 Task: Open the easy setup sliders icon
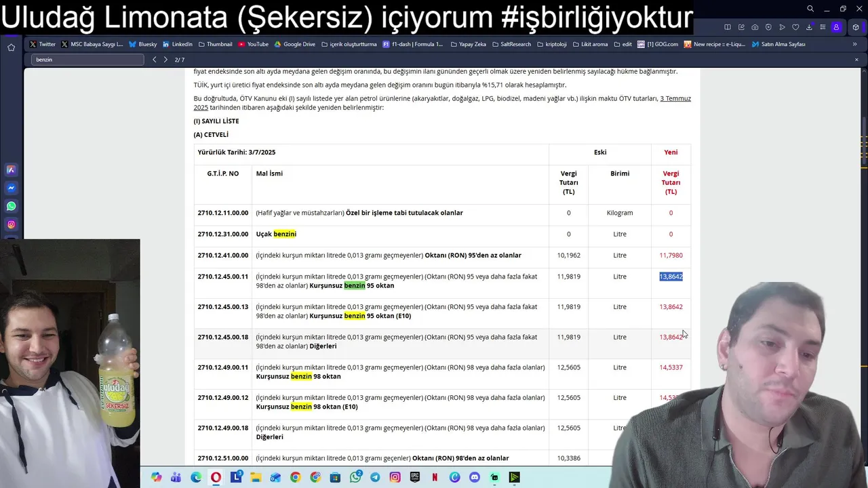tap(823, 27)
